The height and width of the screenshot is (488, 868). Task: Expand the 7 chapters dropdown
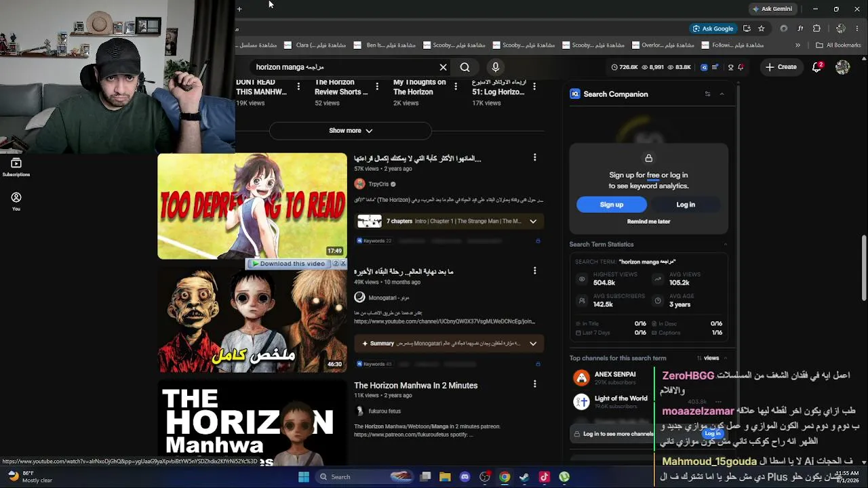point(533,221)
